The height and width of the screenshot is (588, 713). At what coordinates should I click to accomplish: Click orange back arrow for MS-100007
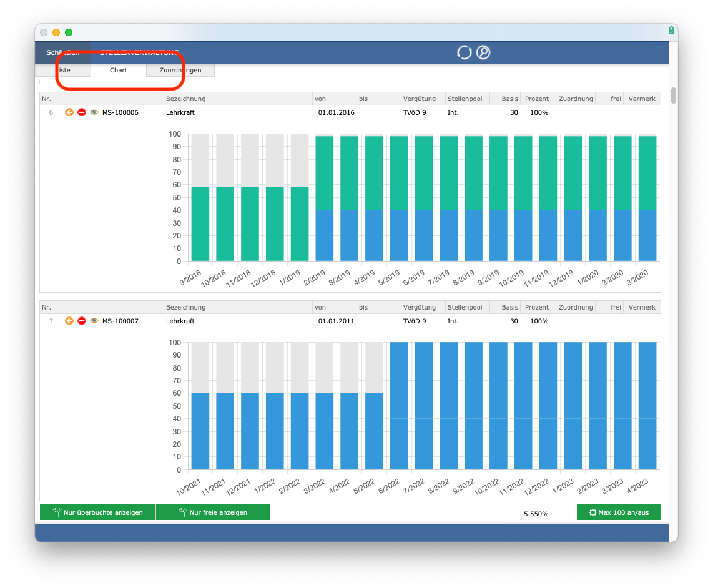pos(69,321)
